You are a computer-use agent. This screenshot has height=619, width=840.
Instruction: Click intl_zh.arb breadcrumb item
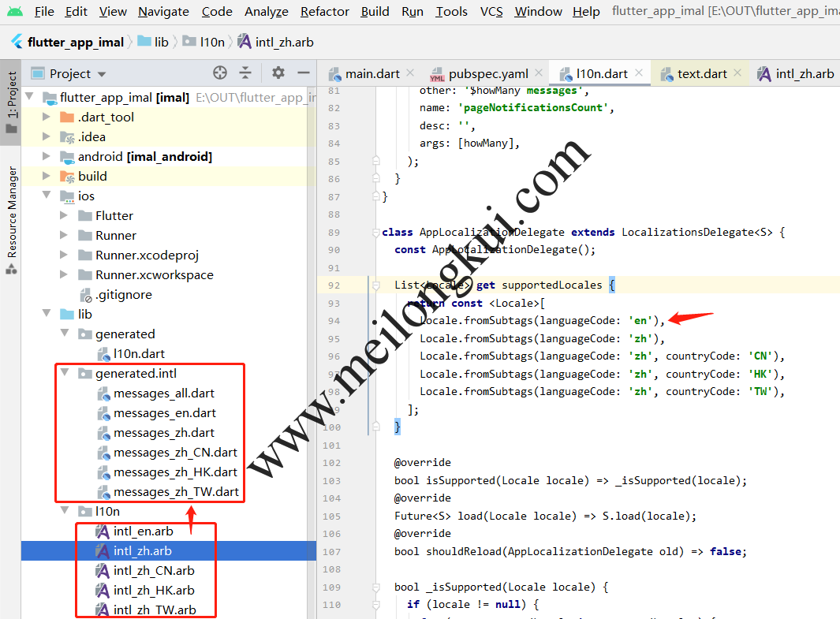pyautogui.click(x=276, y=42)
